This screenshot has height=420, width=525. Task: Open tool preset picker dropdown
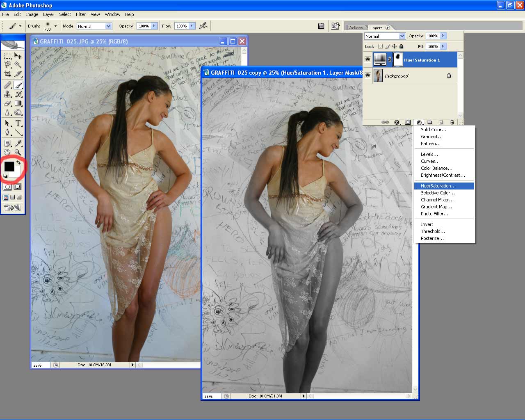(x=20, y=26)
